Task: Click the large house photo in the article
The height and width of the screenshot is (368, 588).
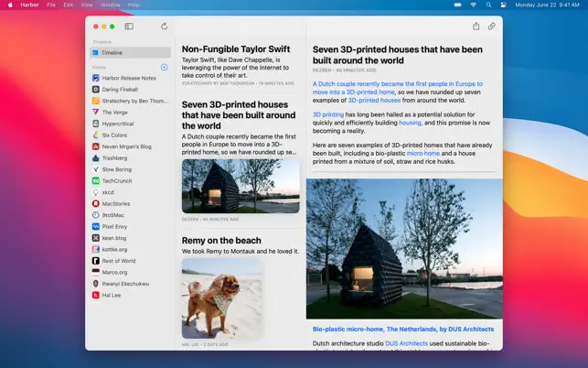Action: (x=404, y=249)
